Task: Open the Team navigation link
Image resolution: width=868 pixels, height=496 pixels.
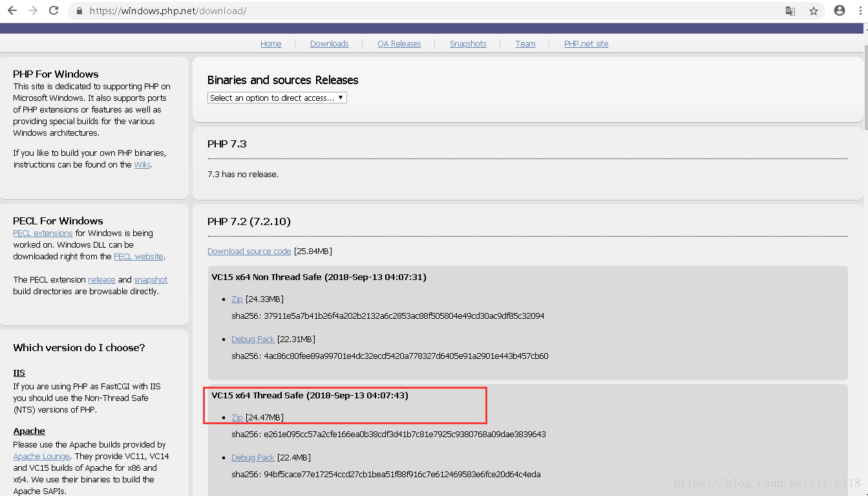Action: pos(525,44)
